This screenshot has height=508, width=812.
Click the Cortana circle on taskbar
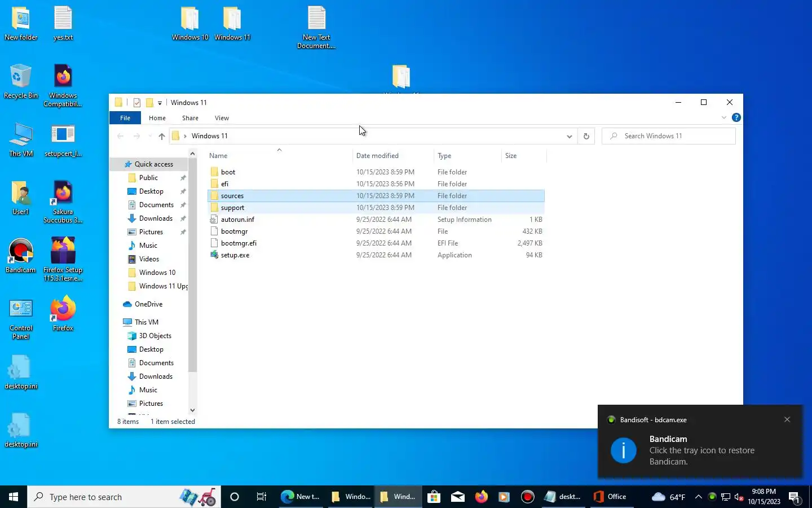click(235, 497)
